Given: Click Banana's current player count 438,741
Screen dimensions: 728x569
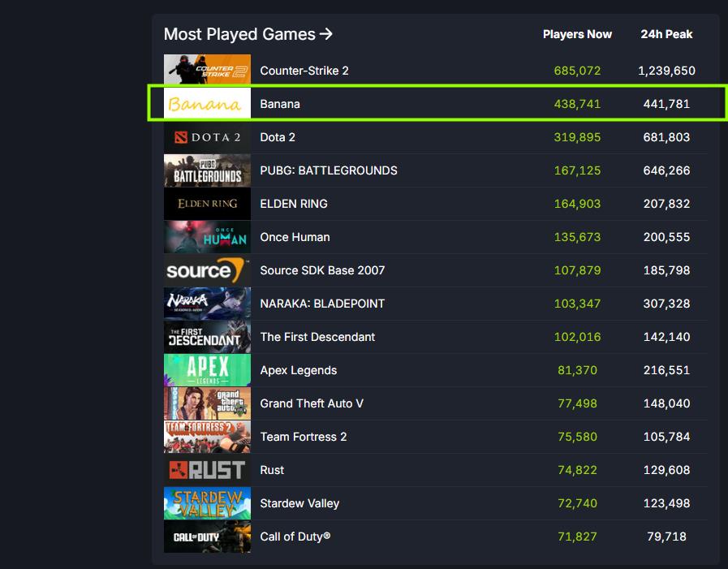Looking at the screenshot, I should (x=577, y=104).
